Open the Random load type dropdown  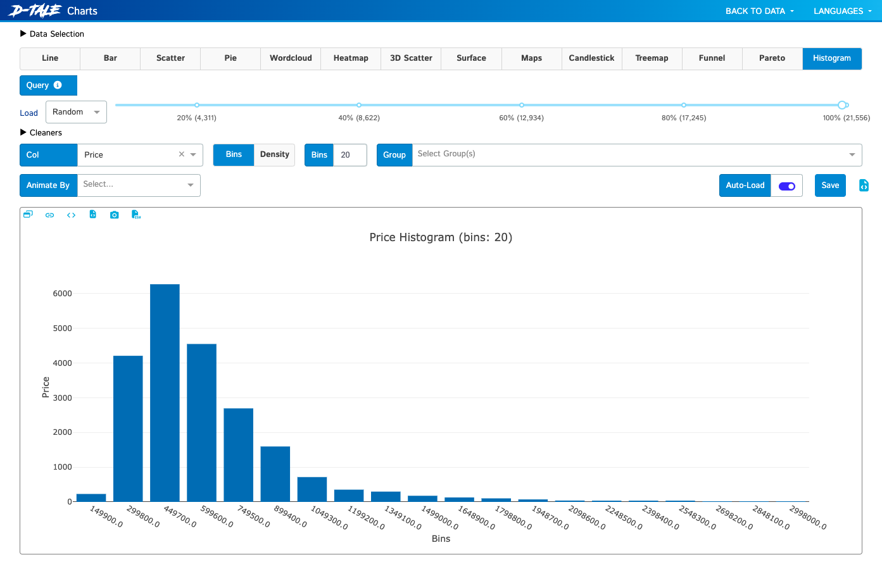coord(76,112)
